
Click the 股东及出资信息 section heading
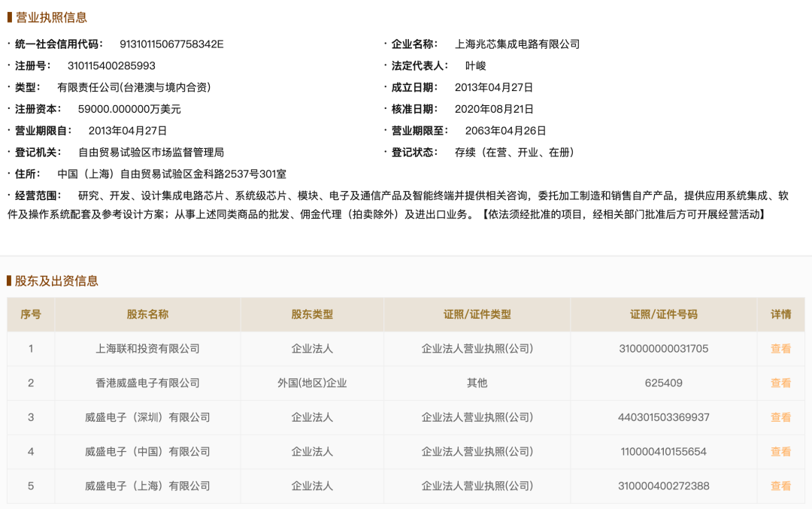56,281
